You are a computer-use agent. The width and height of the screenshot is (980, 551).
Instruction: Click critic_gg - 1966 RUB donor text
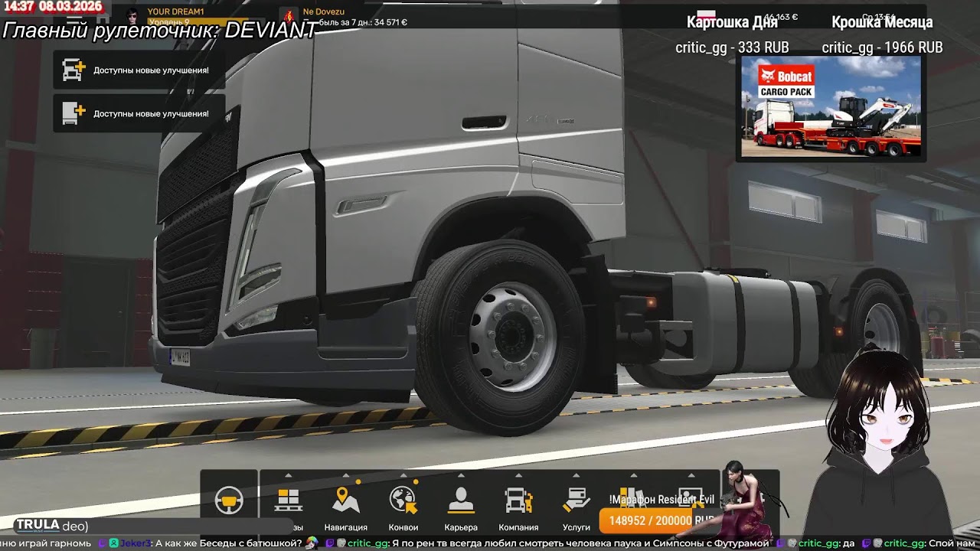882,47
